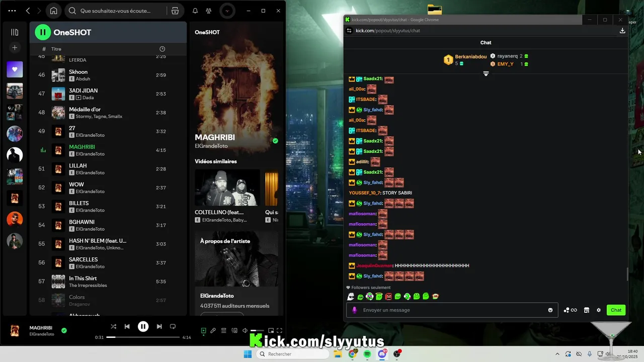Select track SARCELLES

(x=108, y=262)
